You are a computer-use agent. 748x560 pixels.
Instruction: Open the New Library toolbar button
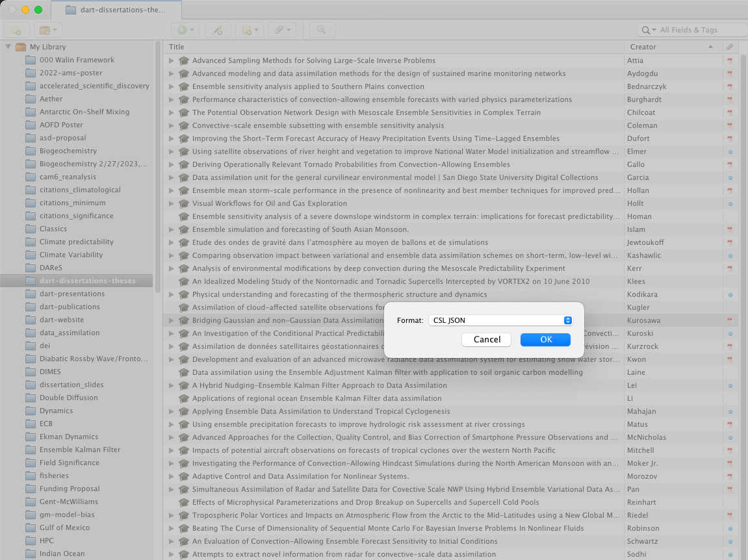pos(47,30)
